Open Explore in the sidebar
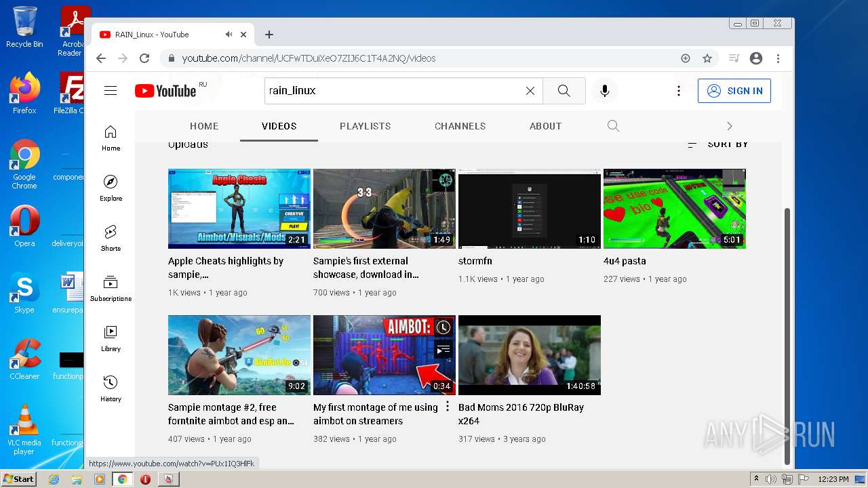This screenshot has width=868, height=488. 111,188
